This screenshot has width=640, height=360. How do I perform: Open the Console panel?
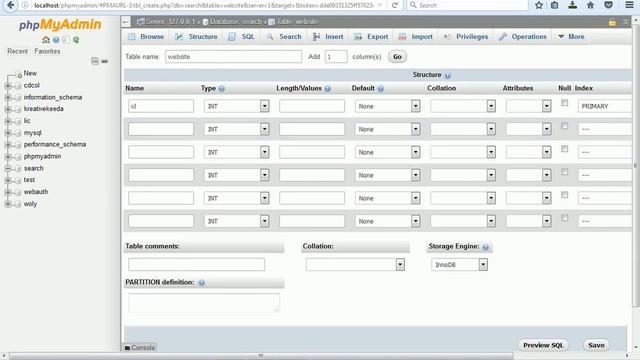(140, 348)
